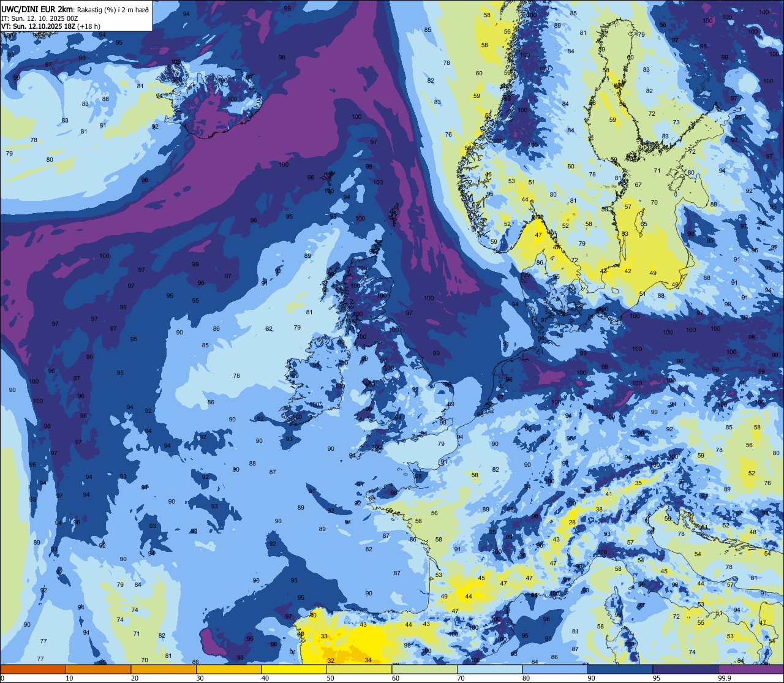Click the humidity value '28' over the Alps
This screenshot has width=784, height=683.
point(572,522)
